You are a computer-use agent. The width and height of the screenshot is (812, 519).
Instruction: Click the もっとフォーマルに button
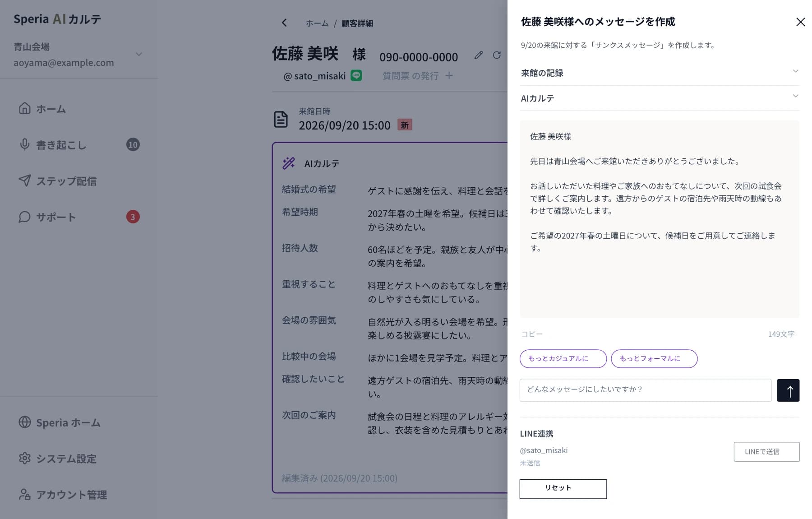(654, 359)
